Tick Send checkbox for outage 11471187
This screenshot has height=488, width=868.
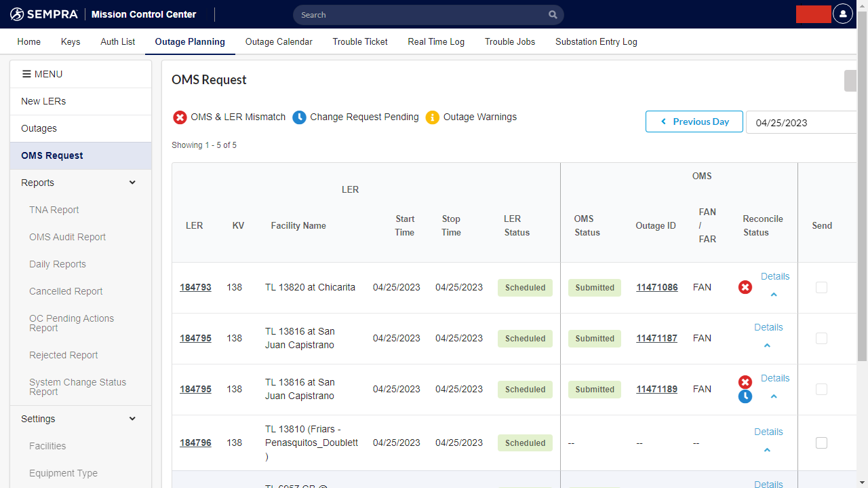821,339
